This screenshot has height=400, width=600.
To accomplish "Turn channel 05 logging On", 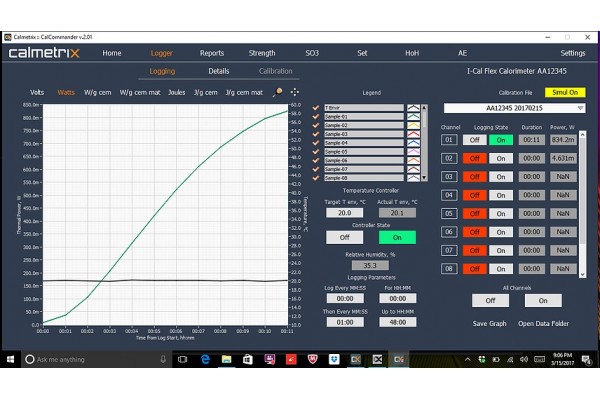I will (501, 214).
